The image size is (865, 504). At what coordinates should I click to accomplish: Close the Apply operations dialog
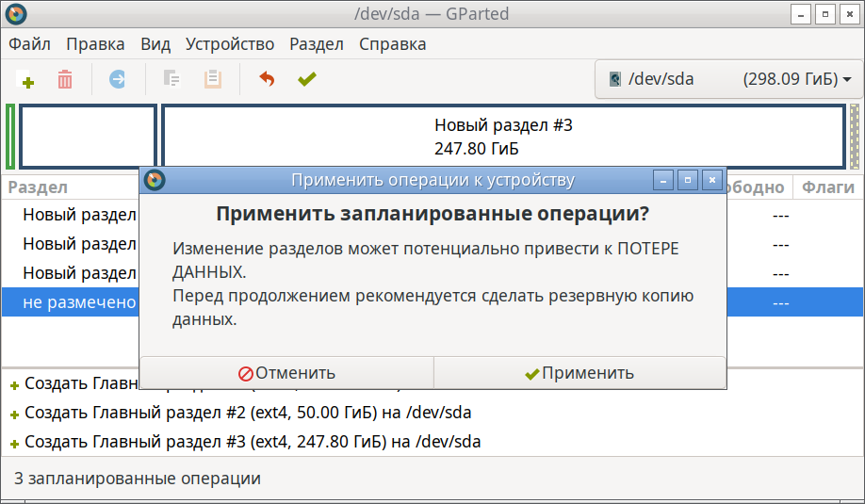coord(712,180)
